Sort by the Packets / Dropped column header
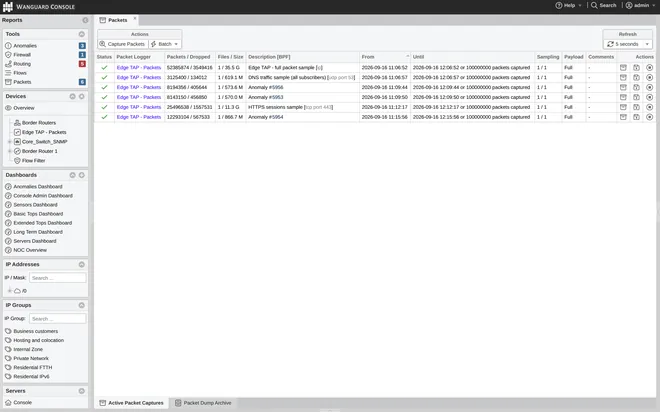The width and height of the screenshot is (660, 412). [x=189, y=57]
